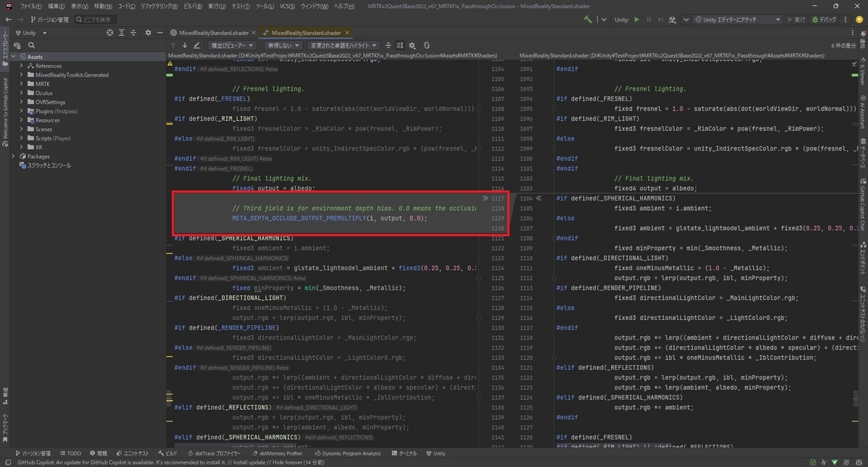Click the 実行 run button
This screenshot has height=467, width=868.
point(796,20)
